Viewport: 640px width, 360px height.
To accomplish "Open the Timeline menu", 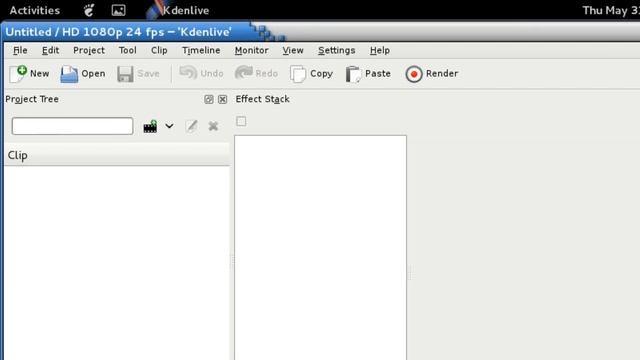I will click(x=201, y=50).
